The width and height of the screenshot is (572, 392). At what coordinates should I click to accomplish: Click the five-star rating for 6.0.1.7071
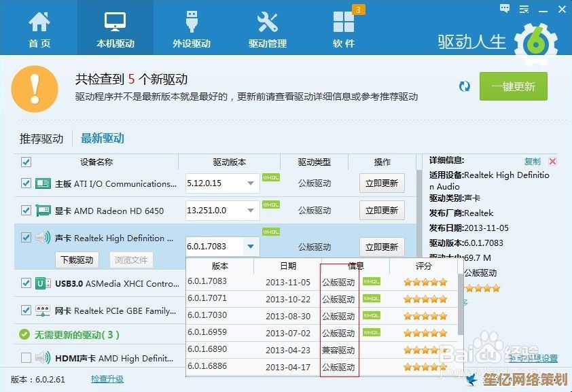point(425,299)
